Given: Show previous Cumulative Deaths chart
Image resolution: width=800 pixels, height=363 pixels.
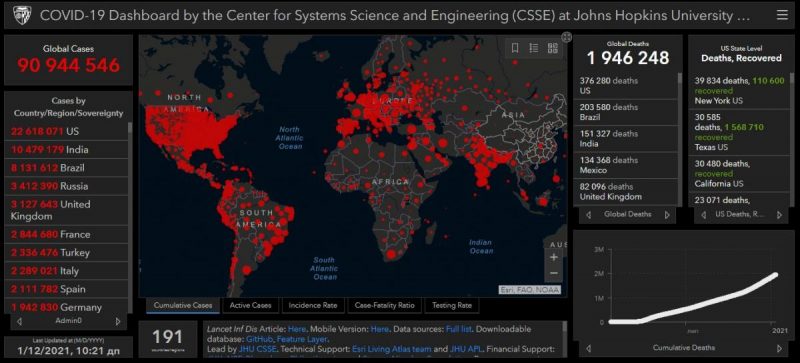Looking at the screenshot, I should pyautogui.click(x=588, y=348).
